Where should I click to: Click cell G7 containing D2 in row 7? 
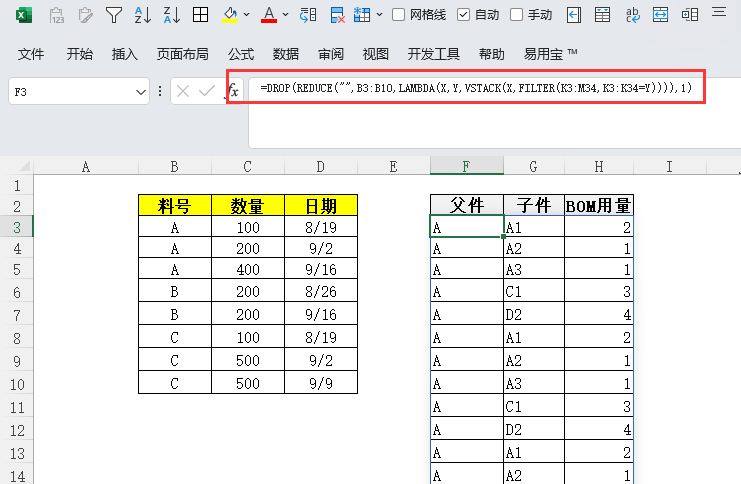point(534,315)
